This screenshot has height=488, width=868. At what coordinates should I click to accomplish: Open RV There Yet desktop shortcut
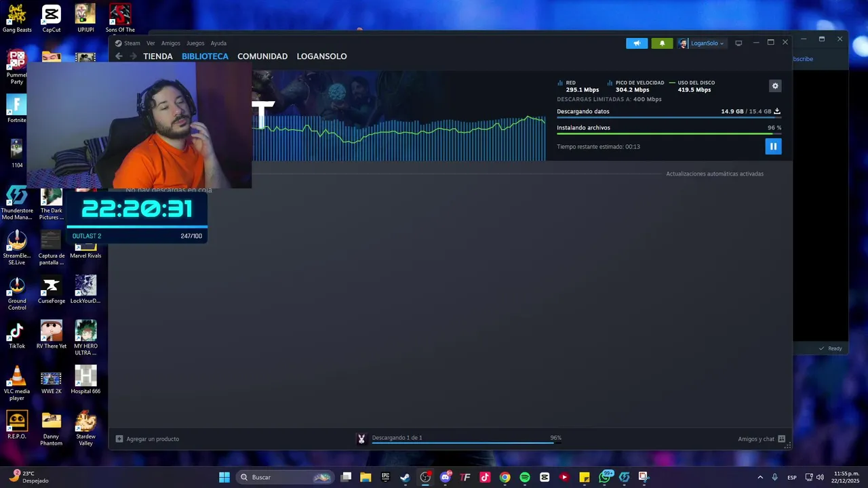(x=52, y=335)
